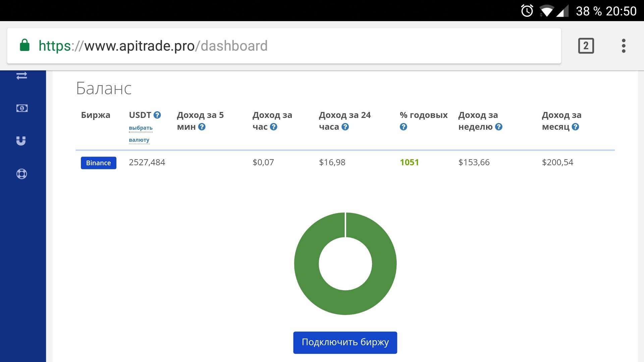Click help icon next to USDT
Image resolution: width=644 pixels, height=362 pixels.
[x=157, y=115]
